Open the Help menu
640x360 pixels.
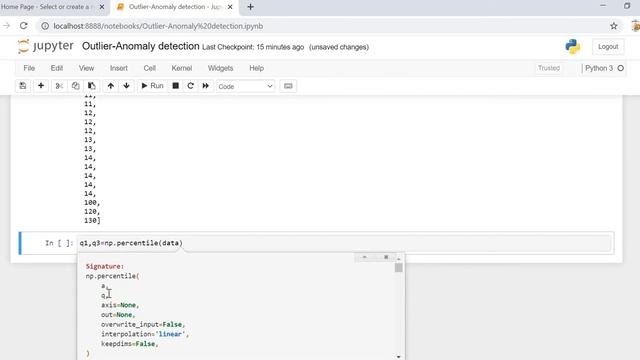(256, 68)
